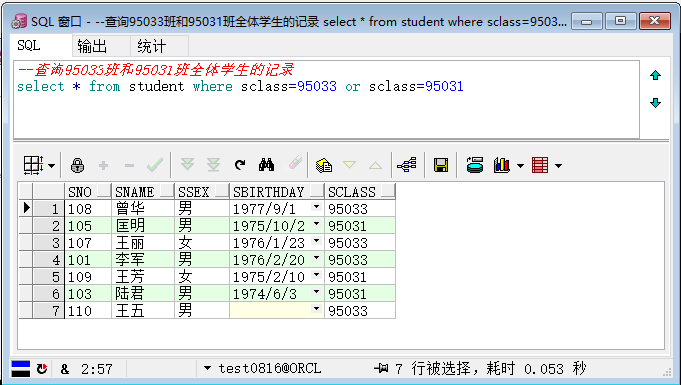681x385 pixels.
Task: Click the ampersand icon in status bar
Action: 65,369
